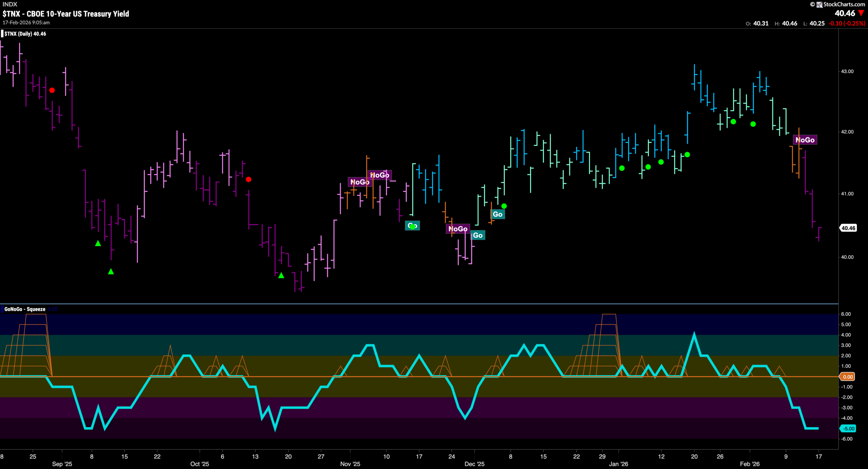Click the cyan -5.00 squeeze axis tag
868x469 pixels.
pos(848,429)
